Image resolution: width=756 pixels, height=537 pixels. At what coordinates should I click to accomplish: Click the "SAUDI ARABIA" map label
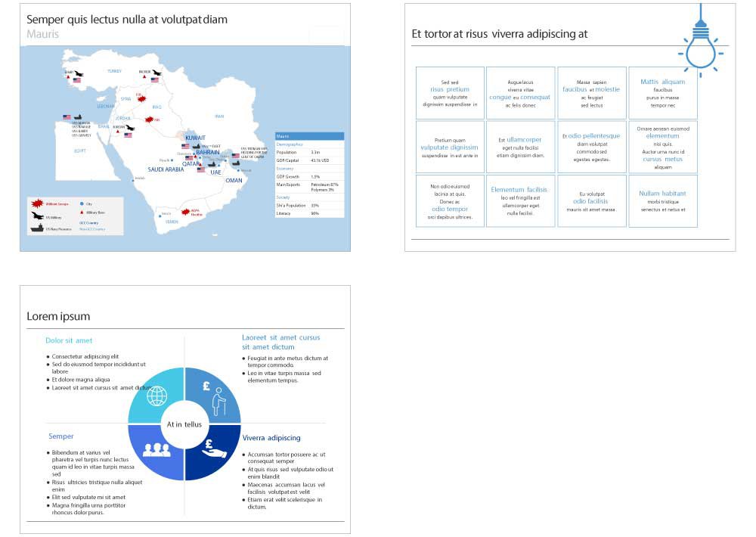[166, 169]
